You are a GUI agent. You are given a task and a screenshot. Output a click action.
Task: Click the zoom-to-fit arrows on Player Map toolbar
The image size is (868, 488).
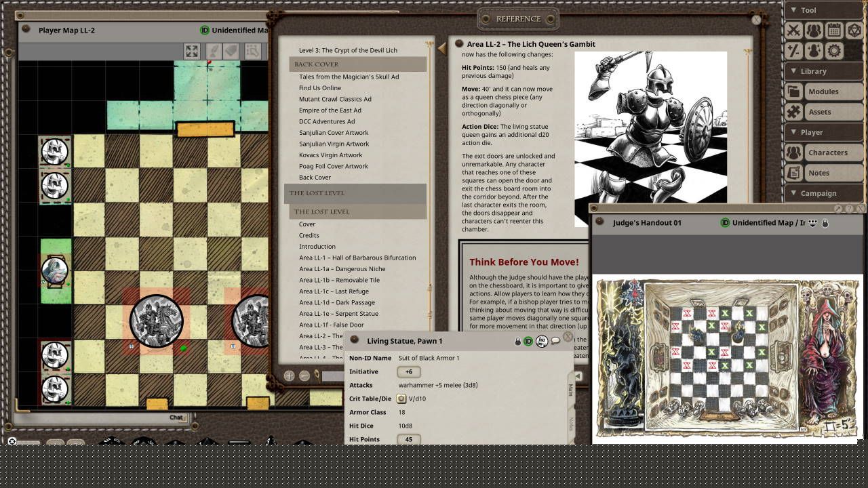tap(192, 52)
